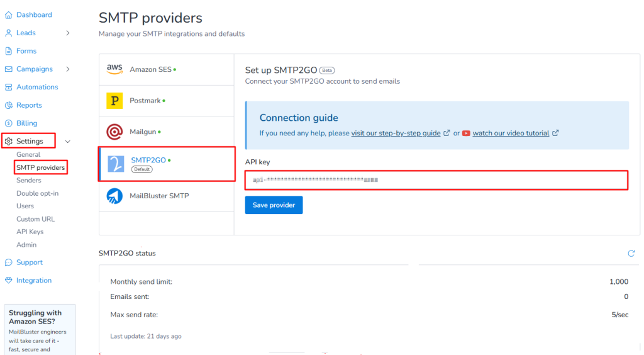Click the Leads person icon

pos(9,33)
